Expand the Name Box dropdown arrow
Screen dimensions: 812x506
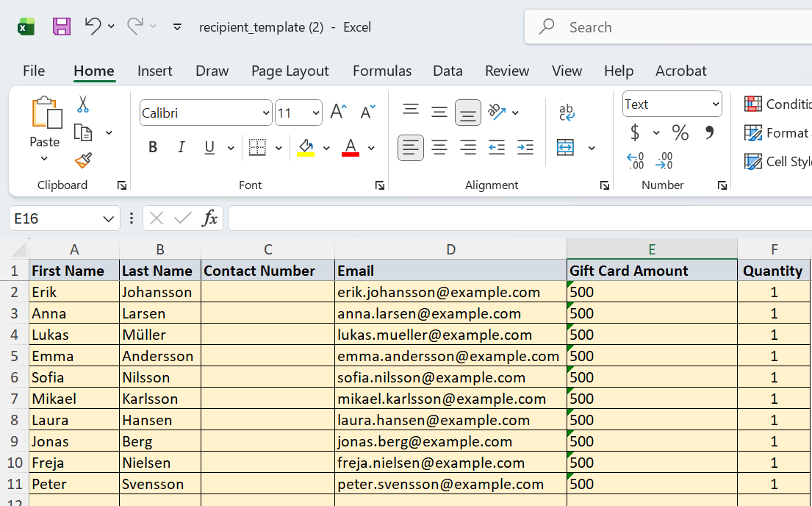[x=108, y=218]
